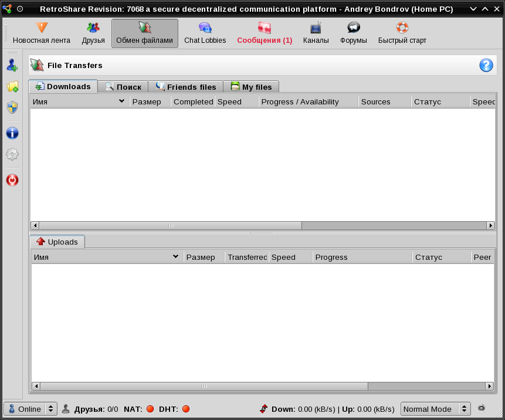
Task: Sort downloads by Имя column
Action: [x=80, y=102]
